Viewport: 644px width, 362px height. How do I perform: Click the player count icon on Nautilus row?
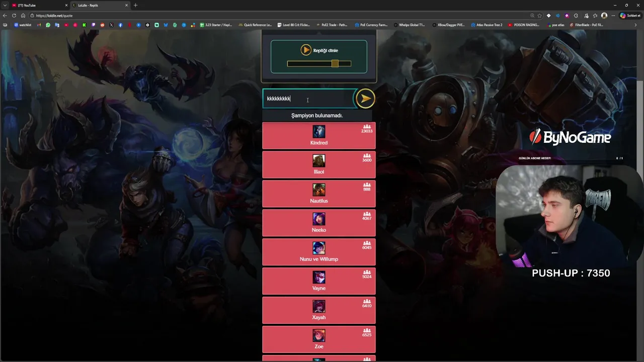[367, 185]
